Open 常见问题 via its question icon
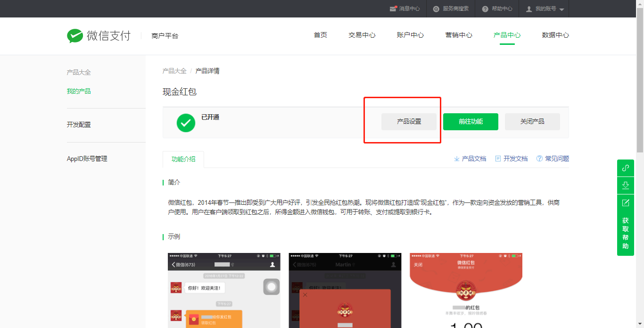This screenshot has width=644, height=328. [x=539, y=159]
